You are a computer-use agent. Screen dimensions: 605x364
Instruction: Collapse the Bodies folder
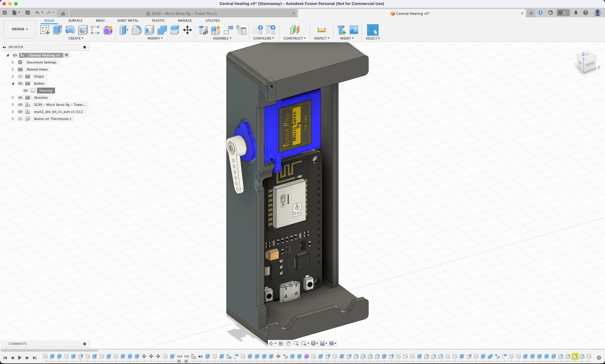click(x=13, y=84)
